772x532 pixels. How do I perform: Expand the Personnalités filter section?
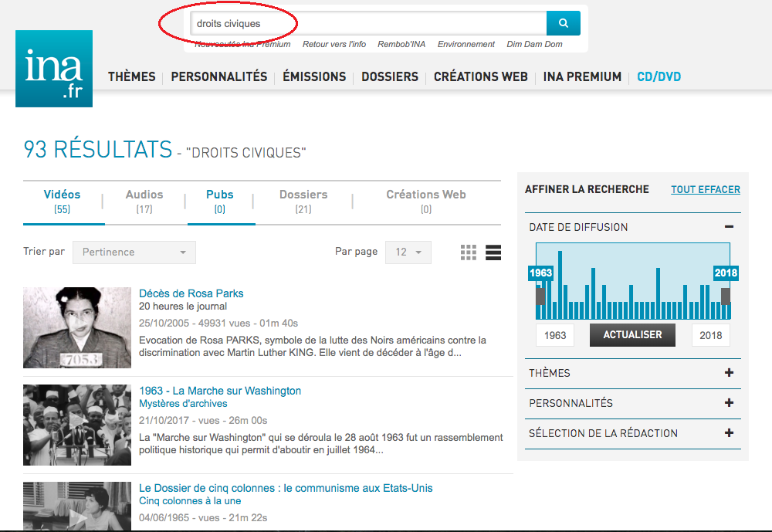730,403
